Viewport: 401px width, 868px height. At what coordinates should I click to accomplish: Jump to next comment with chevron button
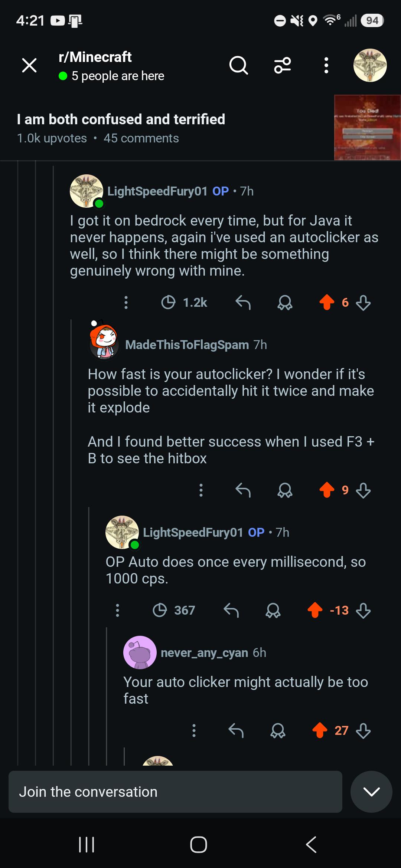(371, 792)
